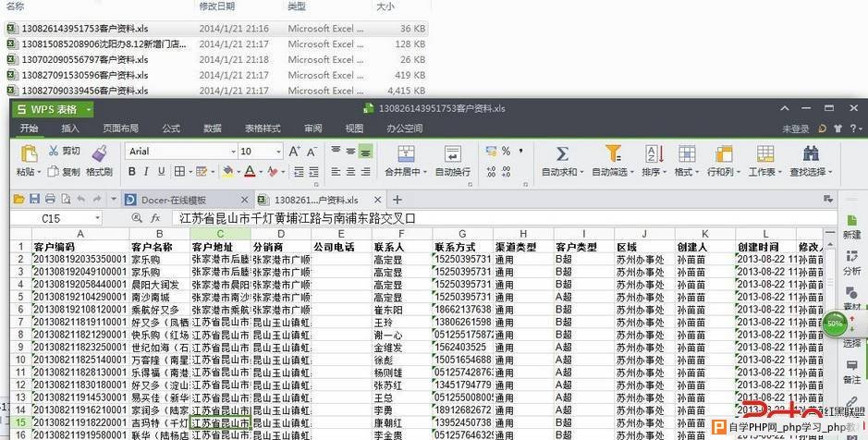Set top vertical alignment

pyautogui.click(x=336, y=151)
